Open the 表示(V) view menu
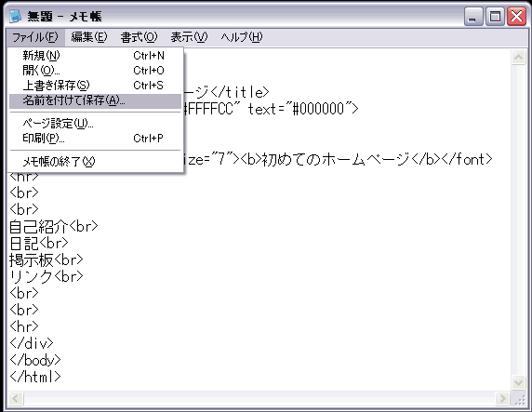 click(x=189, y=37)
